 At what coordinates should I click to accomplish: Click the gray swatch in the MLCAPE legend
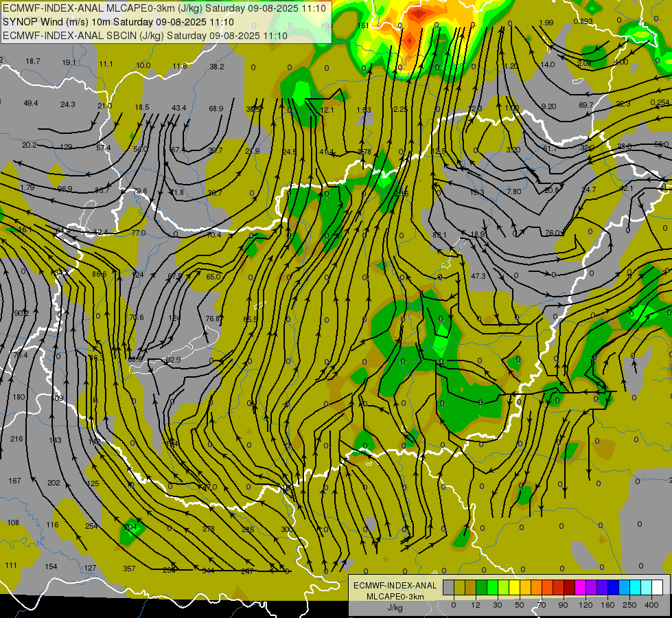448,588
